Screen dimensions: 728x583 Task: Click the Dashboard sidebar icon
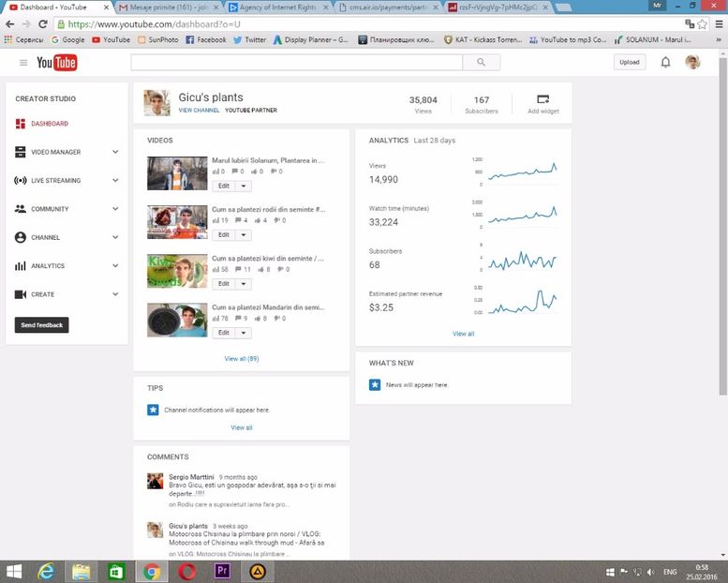tap(21, 124)
